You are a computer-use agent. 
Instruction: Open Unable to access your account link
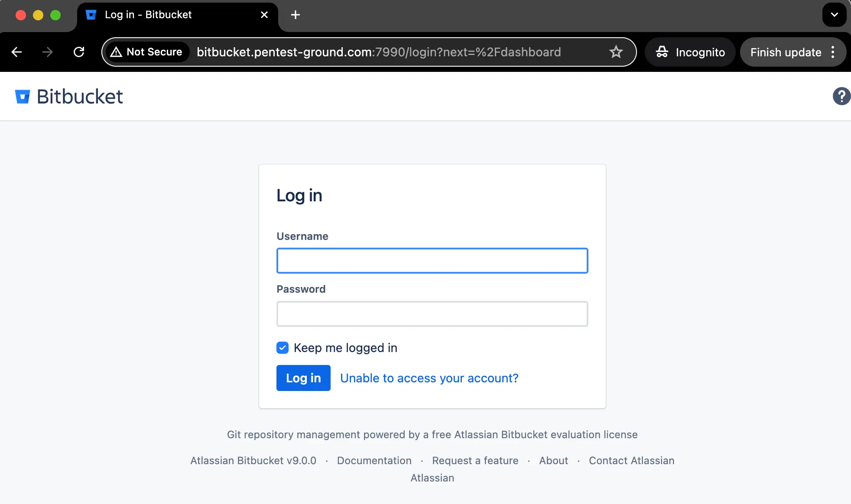click(x=429, y=378)
